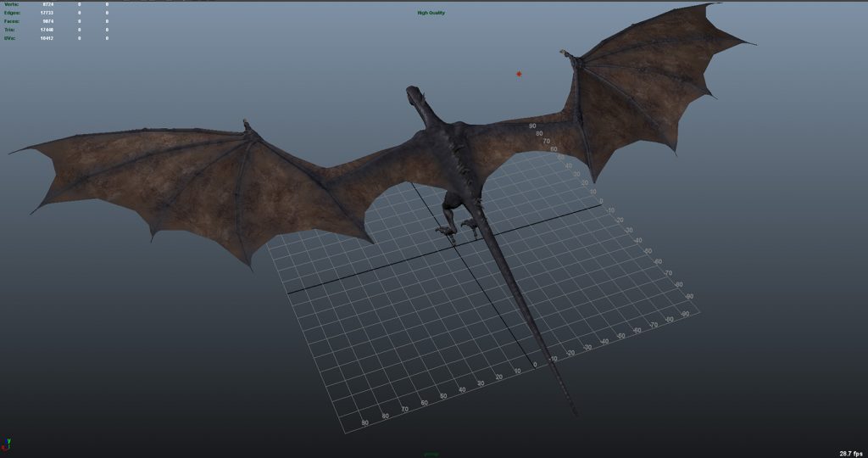Click the High Quality renderer label
This screenshot has width=868, height=458.
click(x=431, y=13)
